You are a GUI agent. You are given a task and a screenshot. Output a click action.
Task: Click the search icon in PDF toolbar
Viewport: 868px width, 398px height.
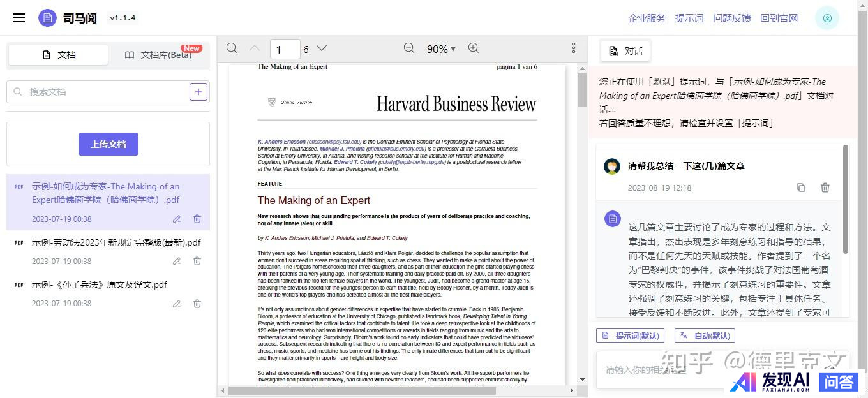click(232, 48)
